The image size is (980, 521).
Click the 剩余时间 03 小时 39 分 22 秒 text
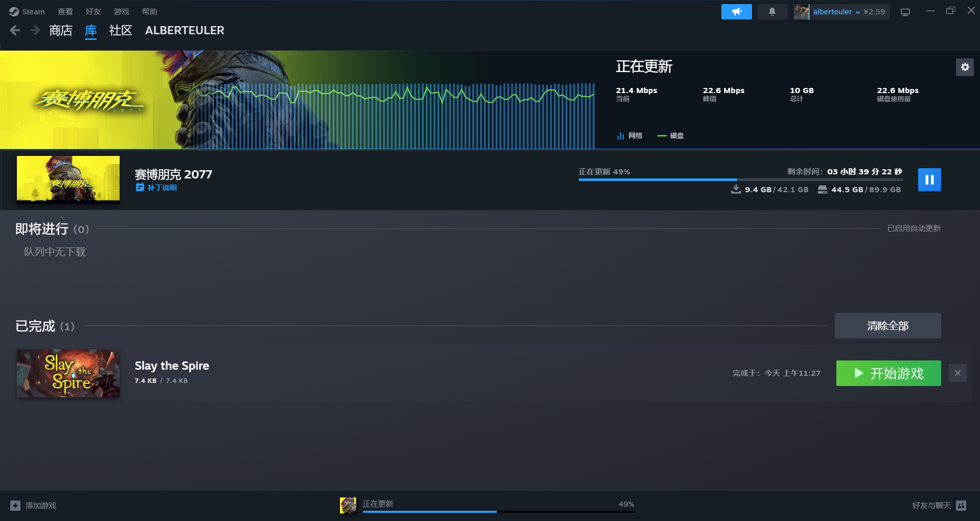pos(845,172)
